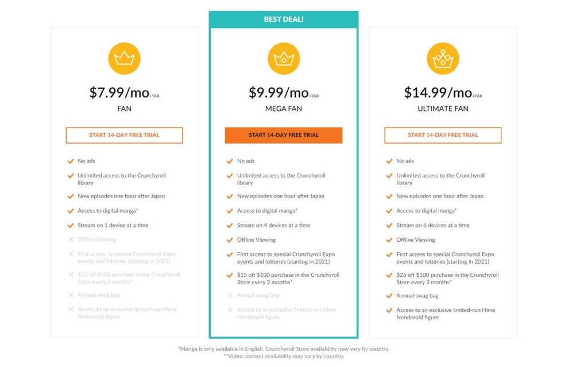Click the 'MEGA FAN' plan title
The height and width of the screenshot is (367, 588).
tap(284, 109)
